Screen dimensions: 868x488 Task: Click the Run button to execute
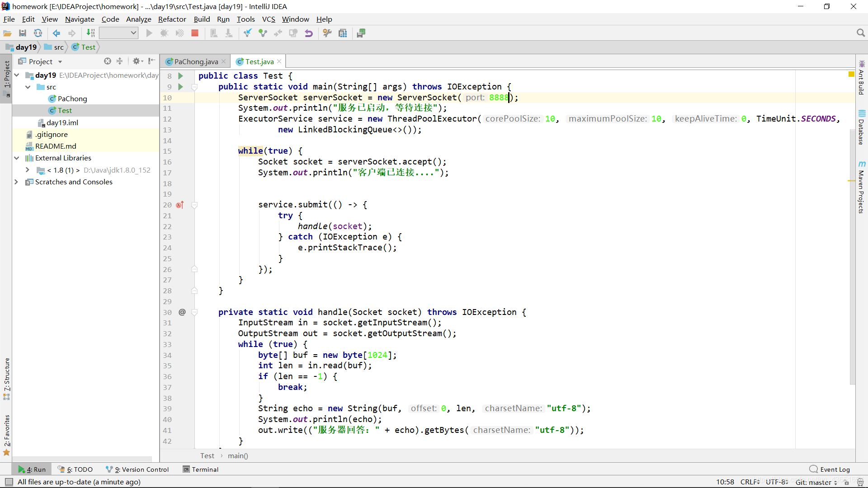coord(149,33)
